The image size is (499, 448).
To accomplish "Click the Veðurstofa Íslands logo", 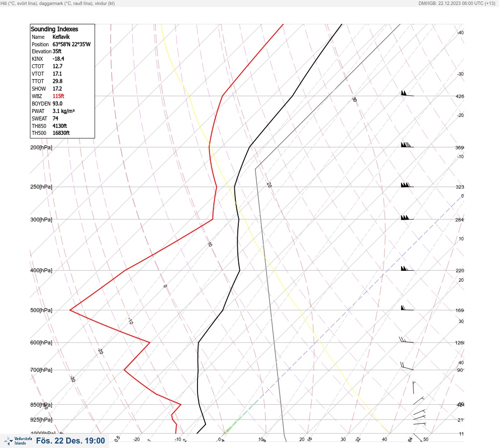I will (x=18, y=441).
